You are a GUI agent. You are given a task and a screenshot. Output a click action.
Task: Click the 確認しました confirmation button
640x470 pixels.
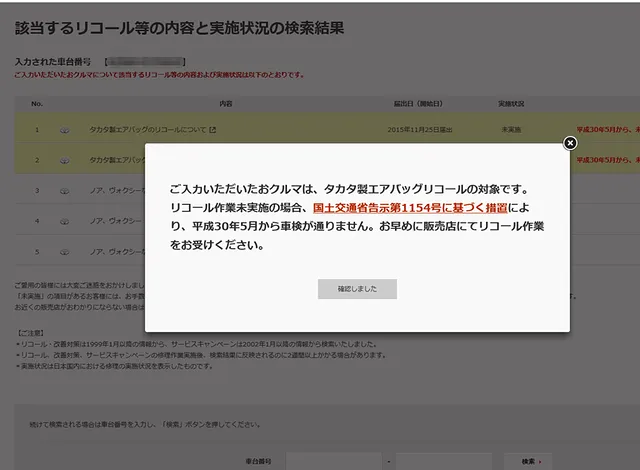357,289
